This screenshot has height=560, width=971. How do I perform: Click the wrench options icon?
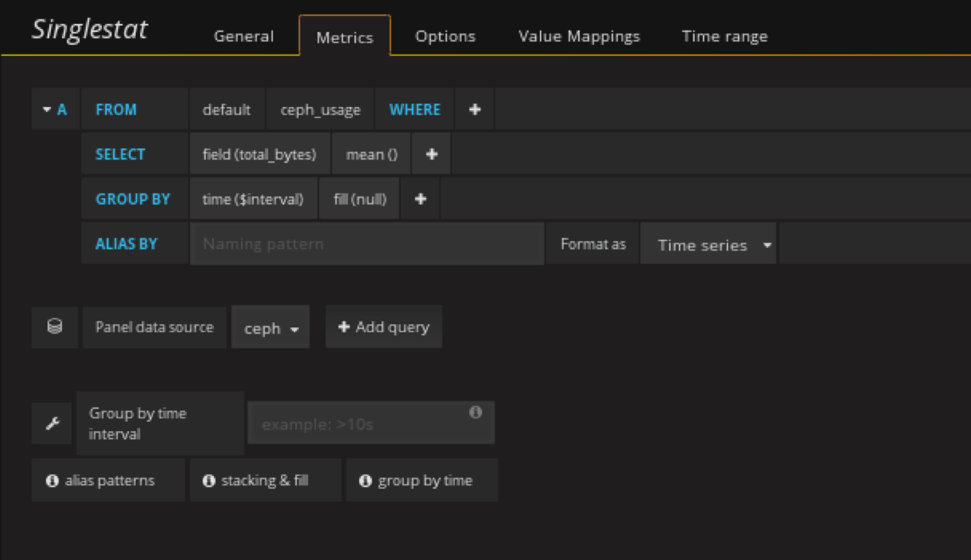52,423
